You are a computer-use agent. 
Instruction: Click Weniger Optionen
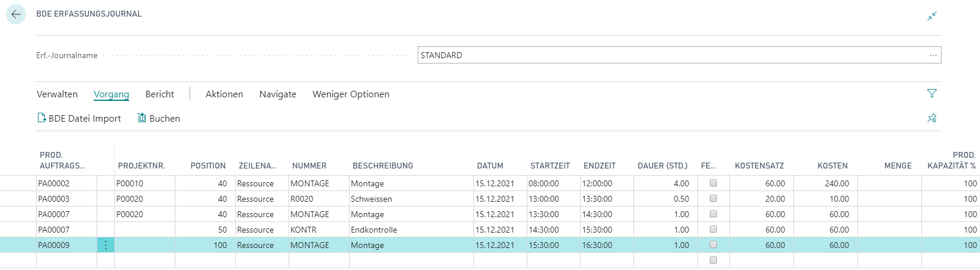[x=351, y=94]
